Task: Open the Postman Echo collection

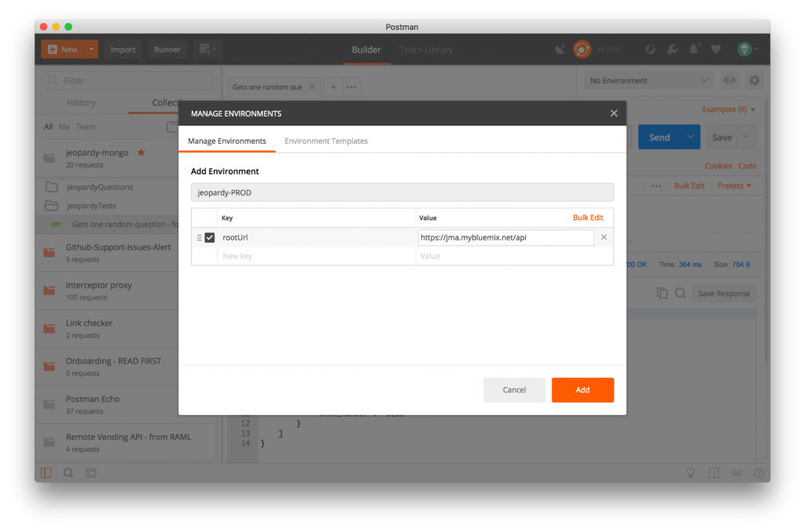Action: click(x=107, y=405)
